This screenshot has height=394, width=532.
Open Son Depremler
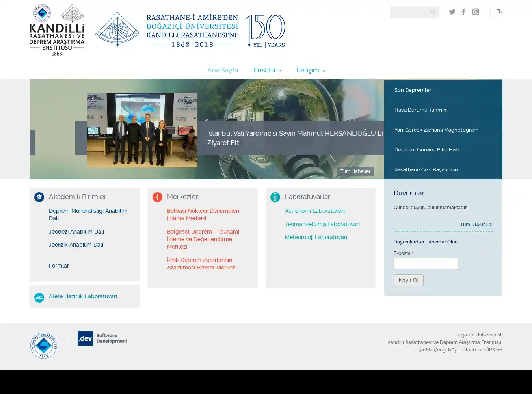point(413,90)
